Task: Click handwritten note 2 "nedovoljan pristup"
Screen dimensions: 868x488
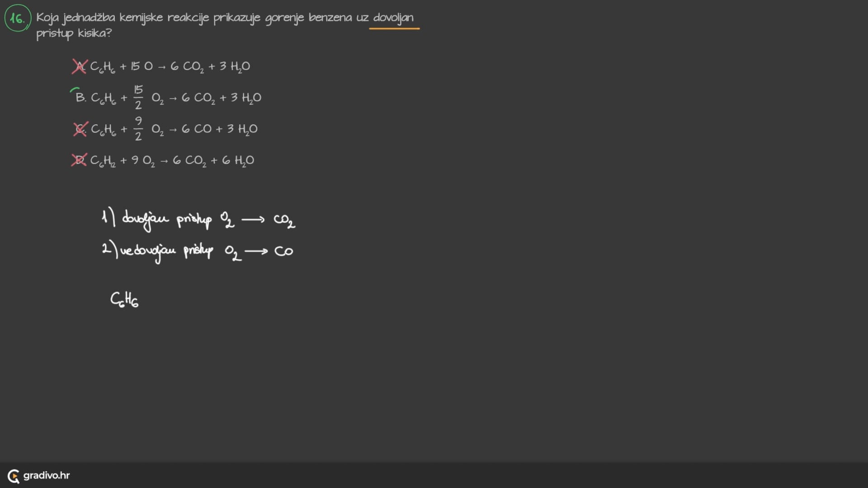Action: pyautogui.click(x=166, y=251)
